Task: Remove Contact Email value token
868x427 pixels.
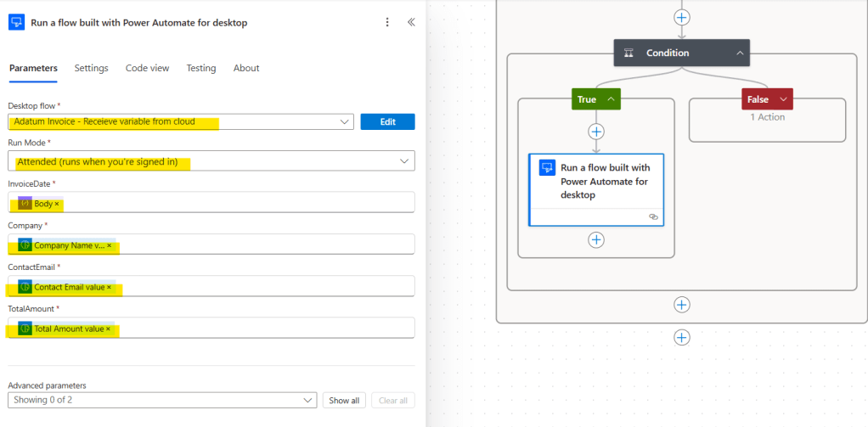Action: pyautogui.click(x=109, y=288)
